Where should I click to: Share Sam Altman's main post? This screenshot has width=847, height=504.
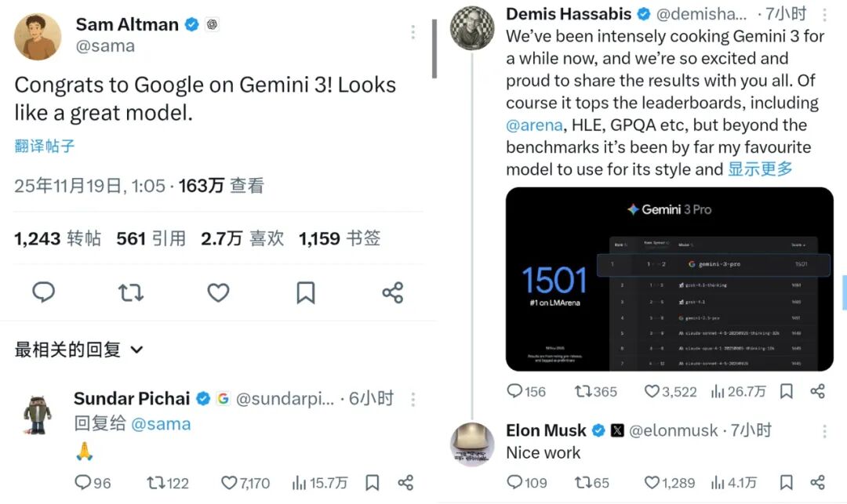[393, 292]
